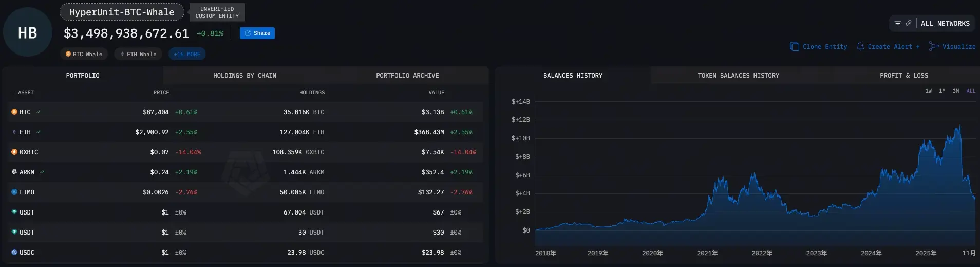
Task: Click the Clone Entity overlapping squares icon
Action: 795,46
